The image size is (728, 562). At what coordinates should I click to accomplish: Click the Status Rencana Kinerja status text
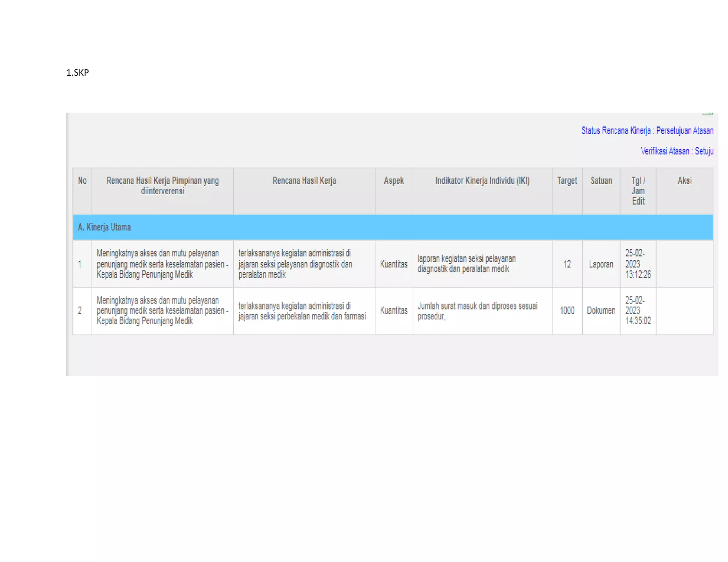[647, 131]
